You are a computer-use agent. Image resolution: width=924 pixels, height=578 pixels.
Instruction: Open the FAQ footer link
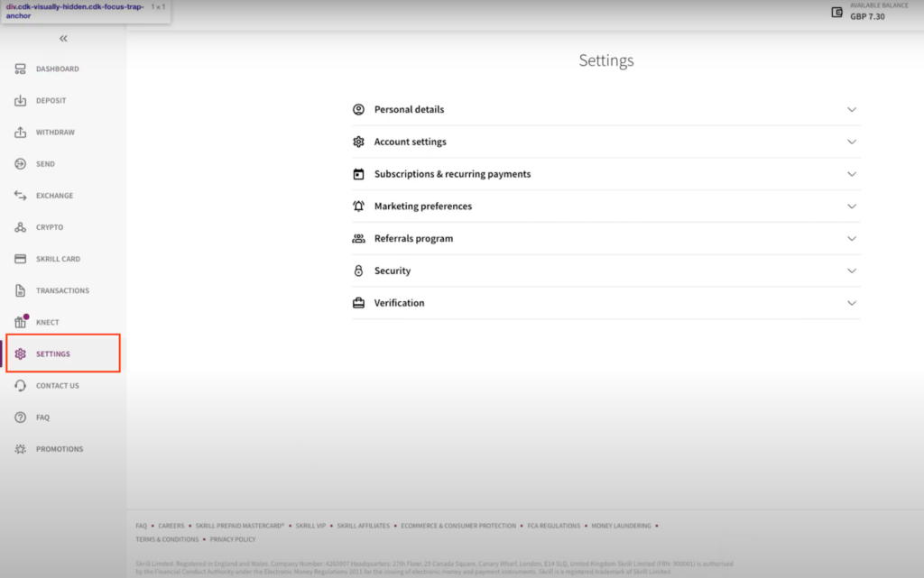click(x=142, y=526)
